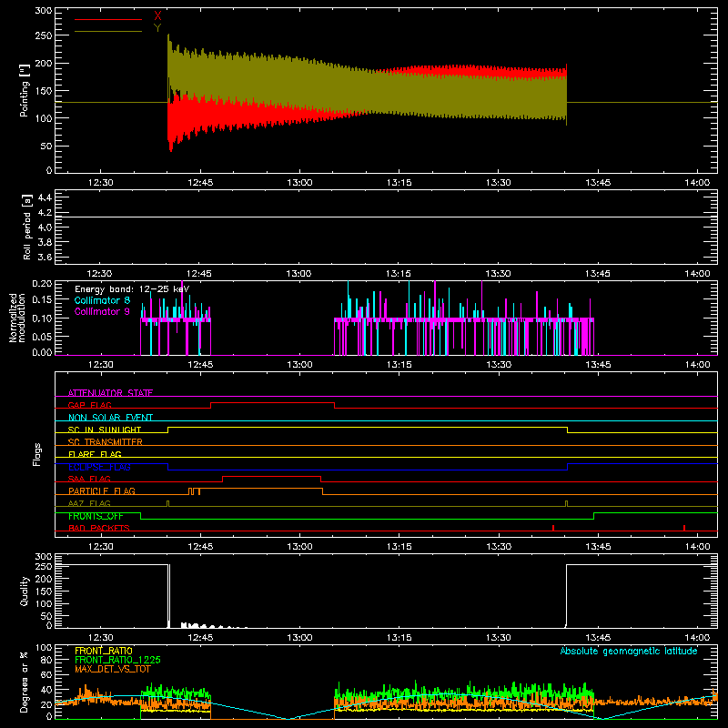
Task: Select the SC_TRANSMITTER flag label
Action: point(105,441)
